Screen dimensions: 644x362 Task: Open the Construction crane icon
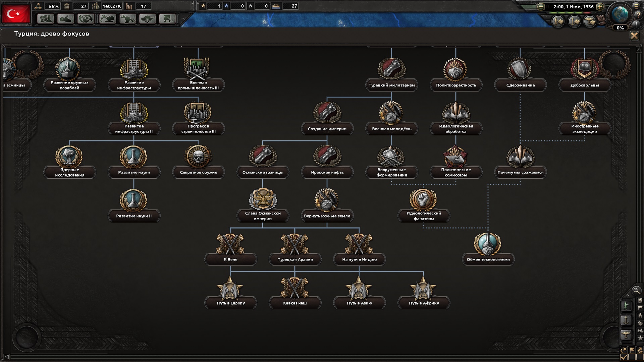pyautogui.click(x=107, y=19)
